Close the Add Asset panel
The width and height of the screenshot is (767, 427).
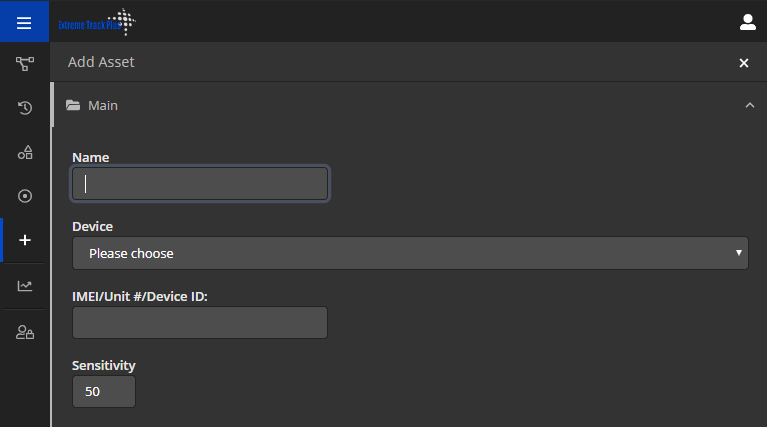[x=744, y=63]
